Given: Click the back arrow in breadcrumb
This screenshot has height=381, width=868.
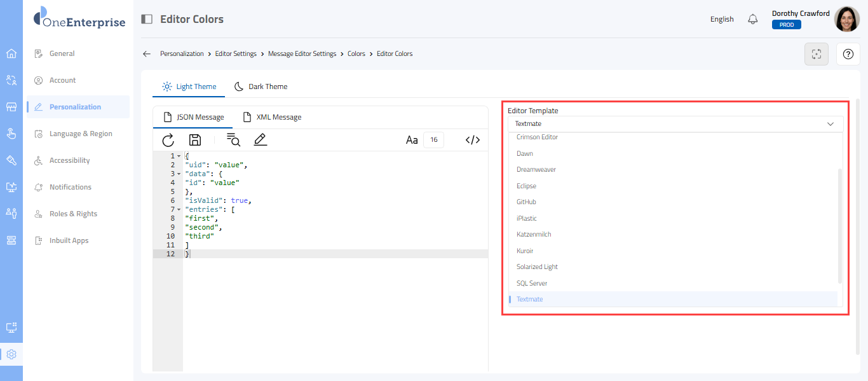Looking at the screenshot, I should [x=147, y=54].
